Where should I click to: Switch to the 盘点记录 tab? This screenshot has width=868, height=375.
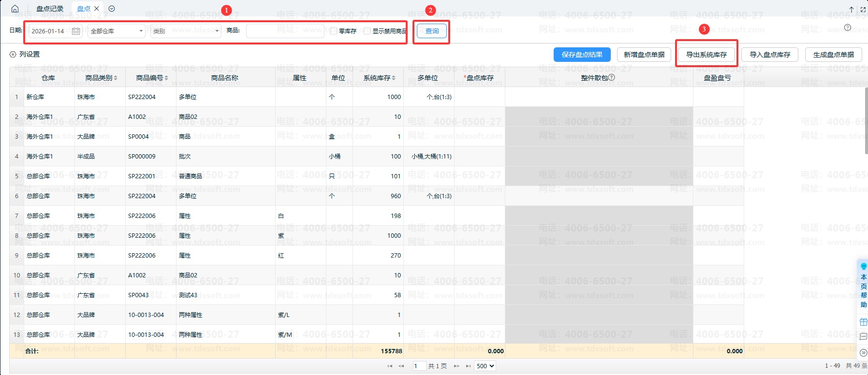[50, 9]
